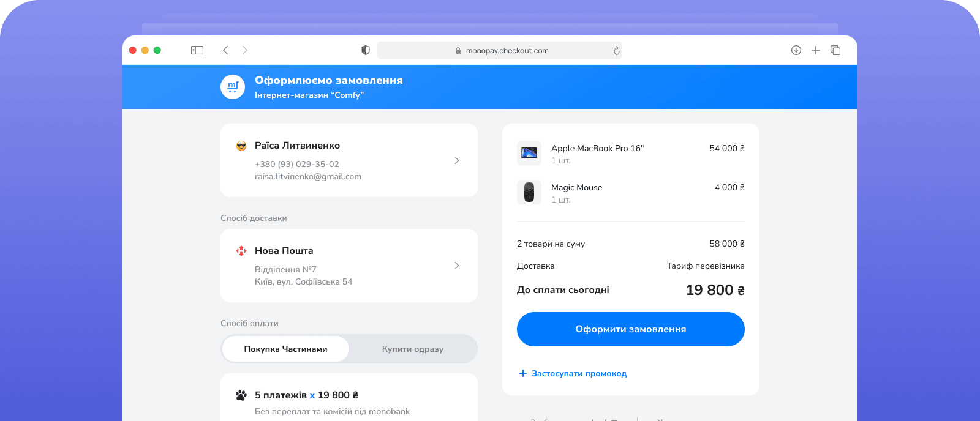Image resolution: width=980 pixels, height=421 pixels.
Task: Click the 2 товари на суму label
Action: (x=551, y=244)
